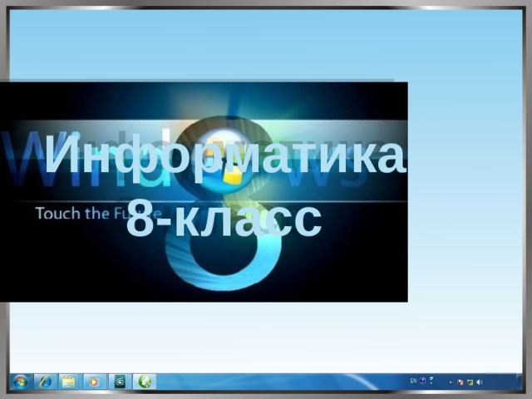This screenshot has height=399, width=532.
Task: Open Windows Explorer folder icon in taskbar
Action: point(68,382)
